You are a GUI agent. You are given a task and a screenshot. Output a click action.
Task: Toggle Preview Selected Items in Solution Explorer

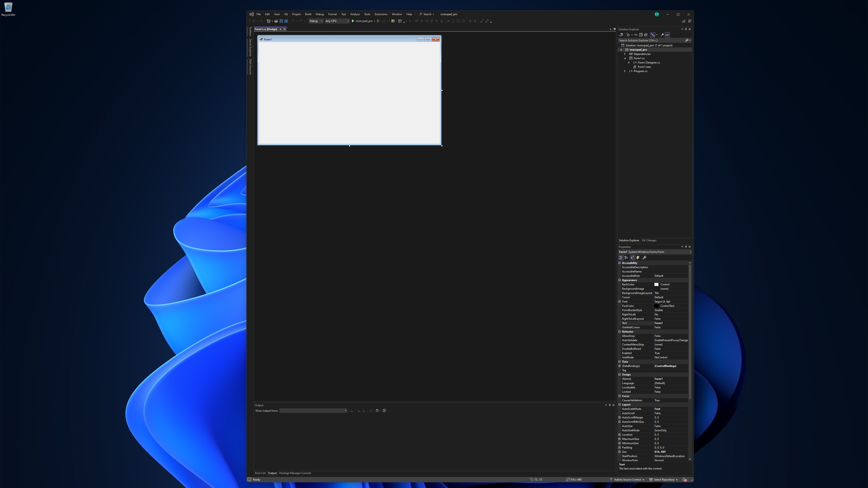click(668, 35)
